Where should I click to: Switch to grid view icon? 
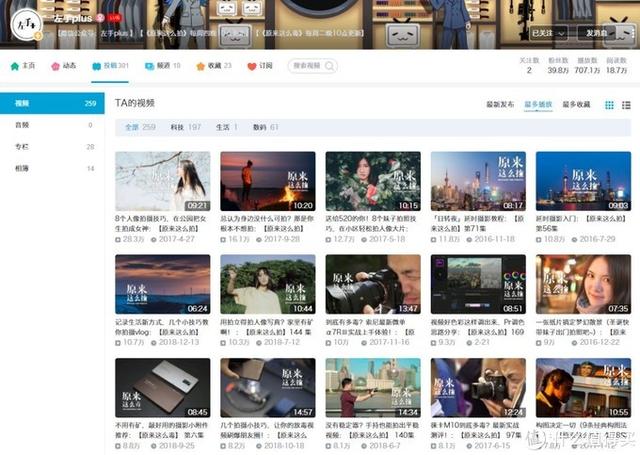tap(609, 105)
